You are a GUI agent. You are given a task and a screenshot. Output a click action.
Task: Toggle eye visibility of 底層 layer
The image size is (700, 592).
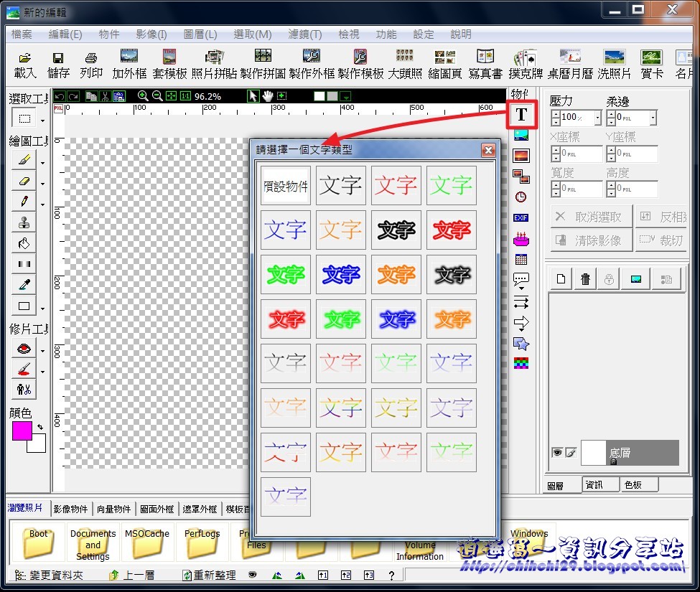tap(557, 453)
